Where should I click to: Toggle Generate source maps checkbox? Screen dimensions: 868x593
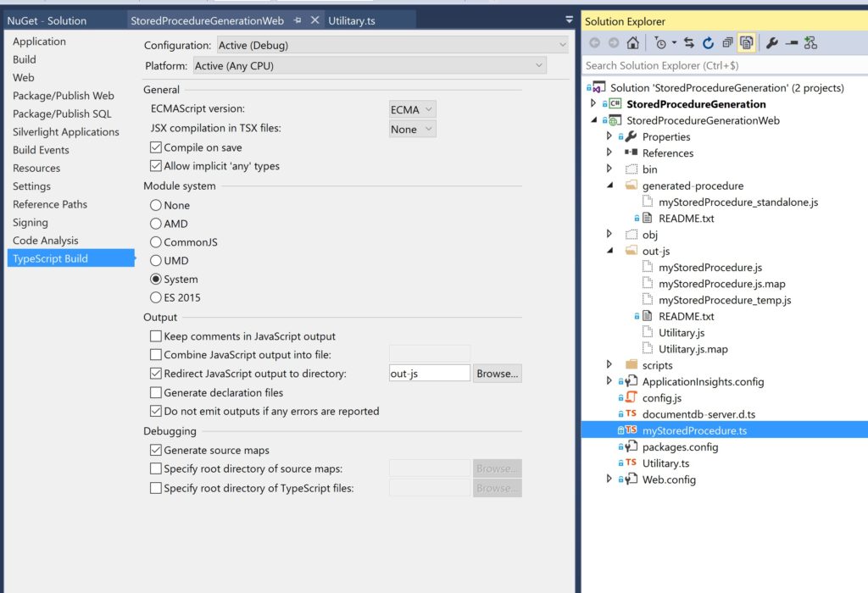click(156, 450)
